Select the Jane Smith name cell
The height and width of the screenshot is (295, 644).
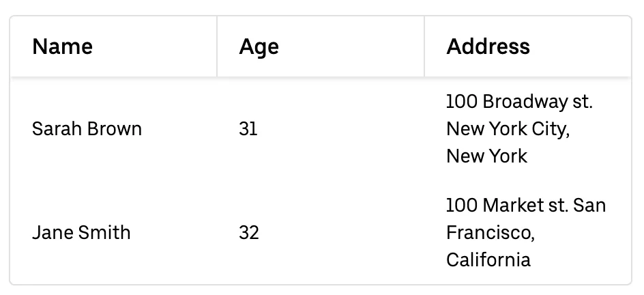pyautogui.click(x=80, y=233)
